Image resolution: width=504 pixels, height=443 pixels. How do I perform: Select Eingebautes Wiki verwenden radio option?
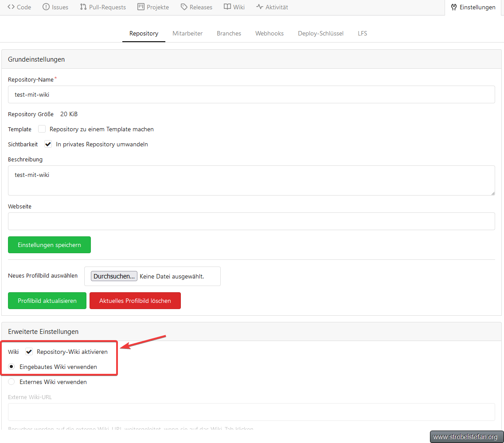click(x=12, y=367)
